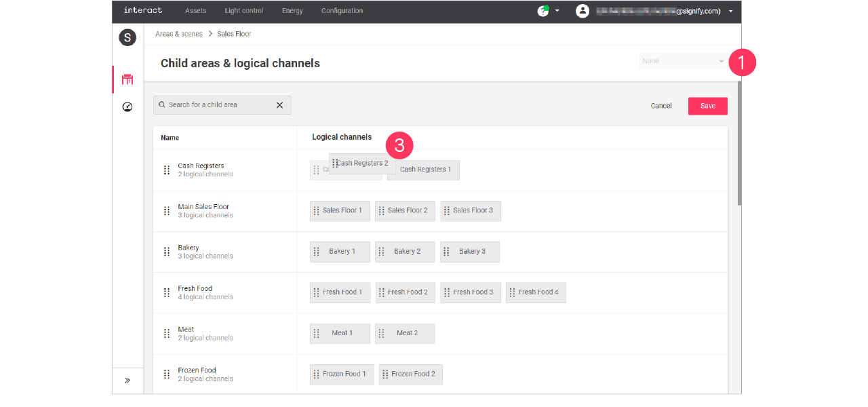
Task: Click the drag handle next to Meat 1
Action: 318,333
